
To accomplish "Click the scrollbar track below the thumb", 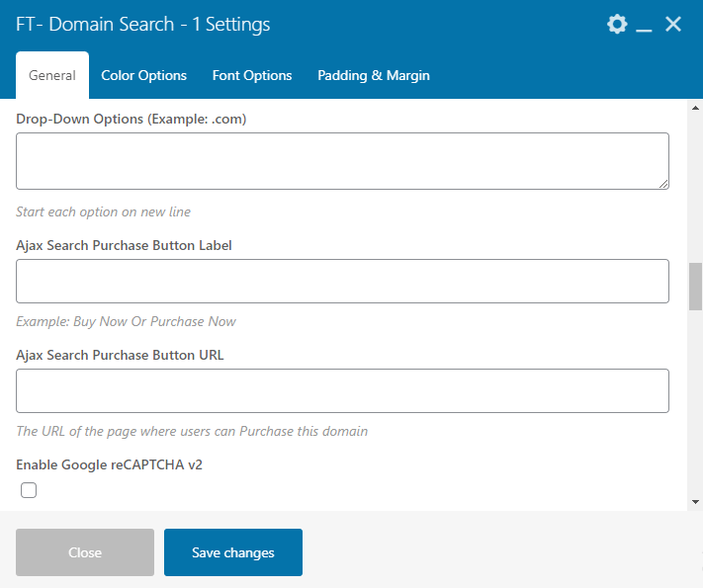I will 695,405.
